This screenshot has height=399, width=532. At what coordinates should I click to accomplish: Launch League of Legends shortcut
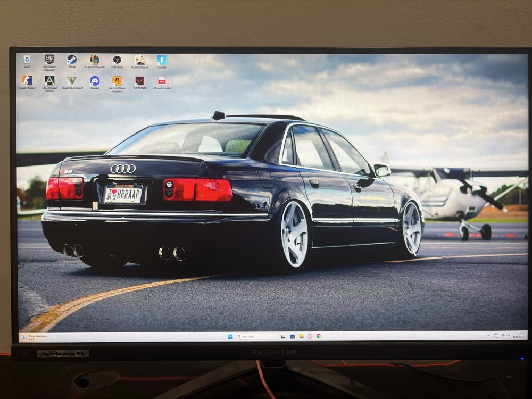coord(94,61)
